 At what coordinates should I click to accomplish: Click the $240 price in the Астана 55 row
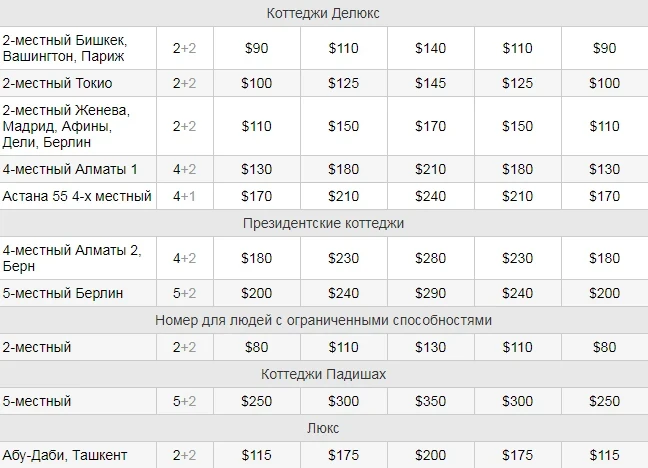click(430, 196)
